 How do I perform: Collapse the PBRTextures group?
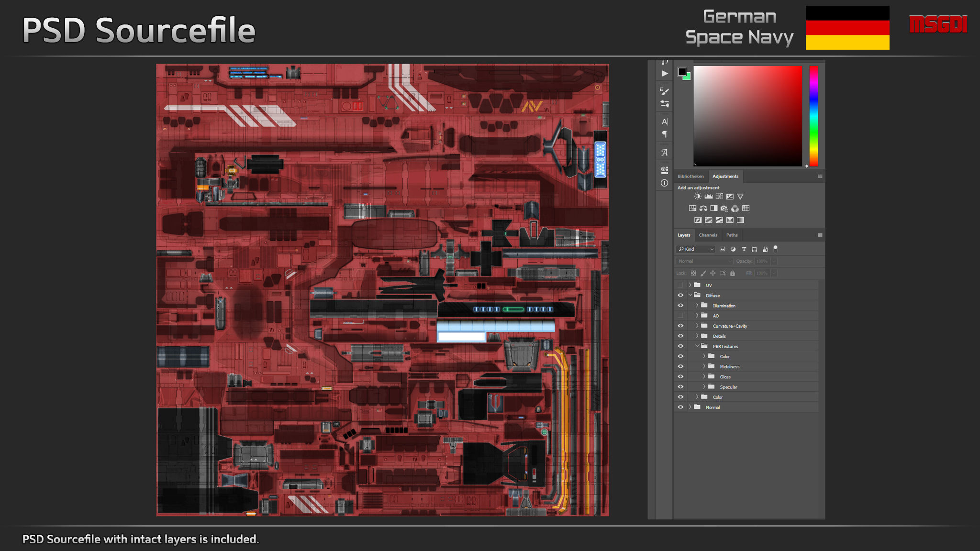pyautogui.click(x=697, y=346)
